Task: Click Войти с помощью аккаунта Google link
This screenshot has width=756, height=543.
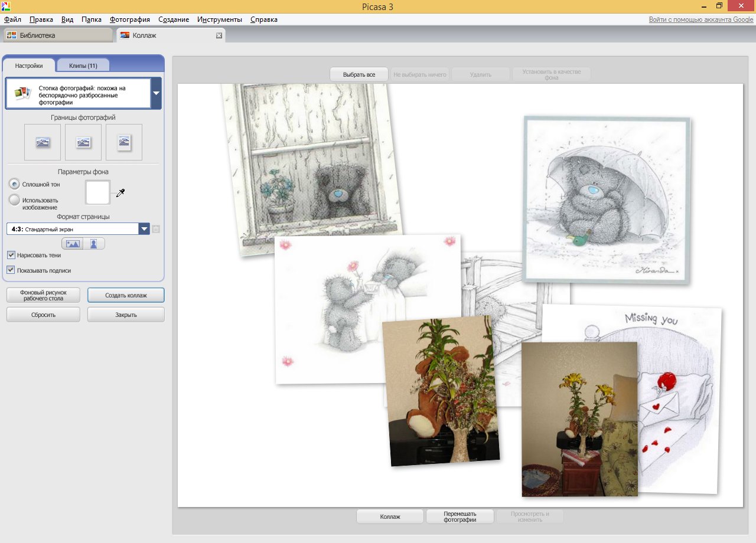Action: pos(701,19)
